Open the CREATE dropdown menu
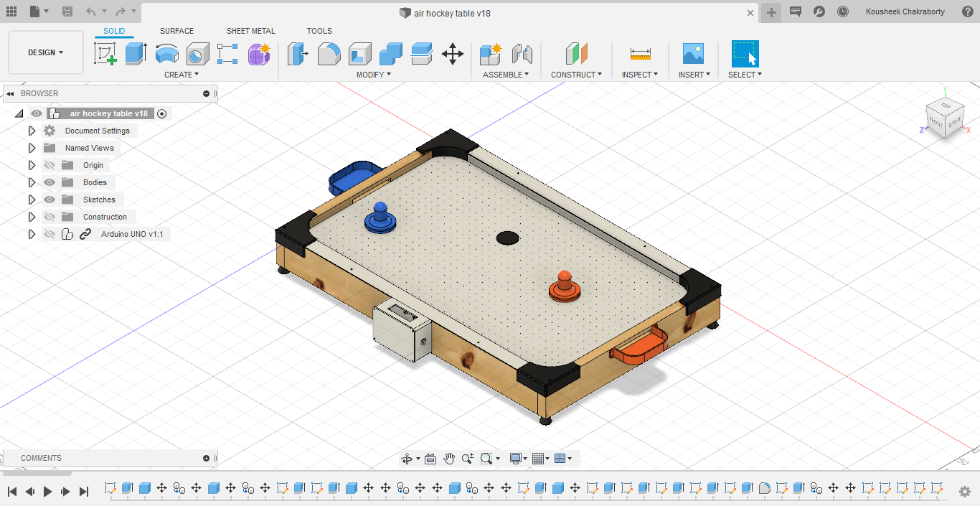This screenshot has width=980, height=506. tap(182, 75)
